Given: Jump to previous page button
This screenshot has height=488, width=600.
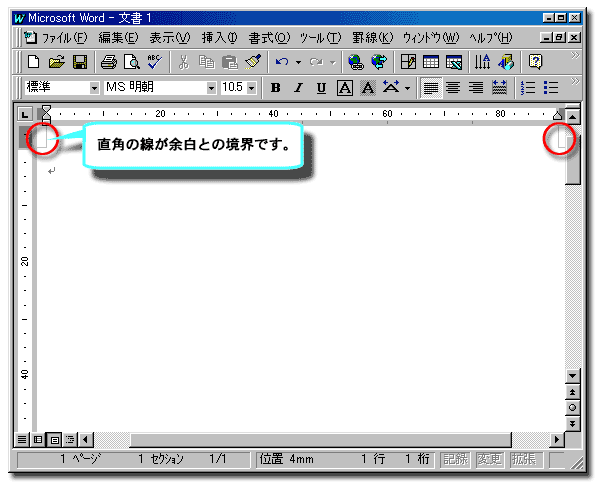Looking at the screenshot, I should click(572, 392).
